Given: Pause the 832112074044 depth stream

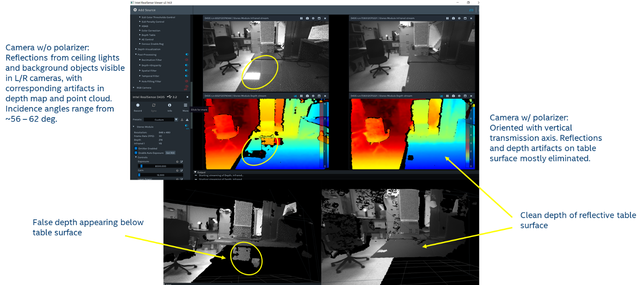Looking at the screenshot, I should 301,96.
